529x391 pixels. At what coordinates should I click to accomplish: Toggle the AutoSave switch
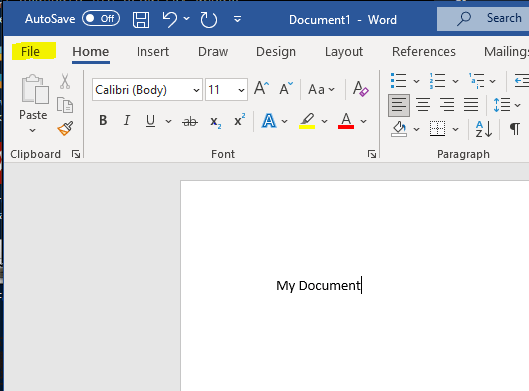101,19
